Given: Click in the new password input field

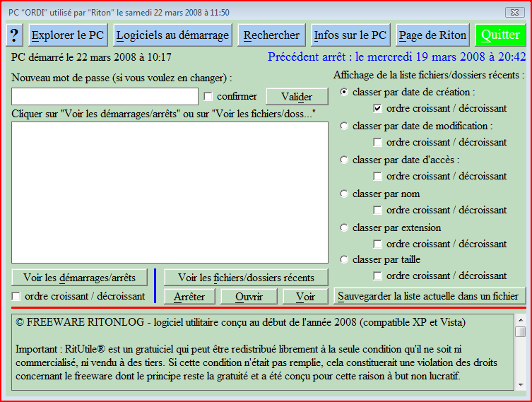Looking at the screenshot, I should pyautogui.click(x=105, y=96).
